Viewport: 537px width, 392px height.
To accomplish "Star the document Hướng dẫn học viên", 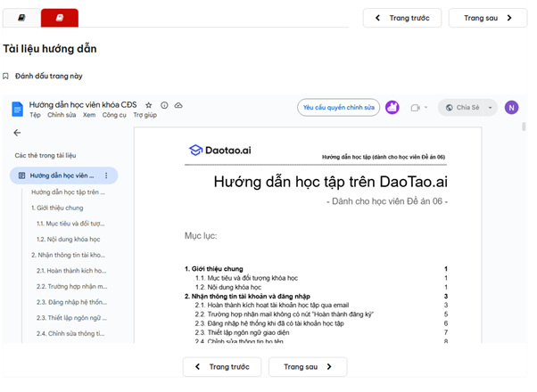I will pos(149,105).
